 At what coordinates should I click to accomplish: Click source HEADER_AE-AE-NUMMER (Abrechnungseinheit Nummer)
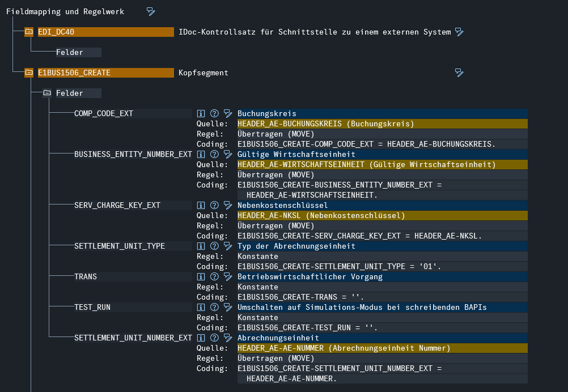(x=383, y=348)
